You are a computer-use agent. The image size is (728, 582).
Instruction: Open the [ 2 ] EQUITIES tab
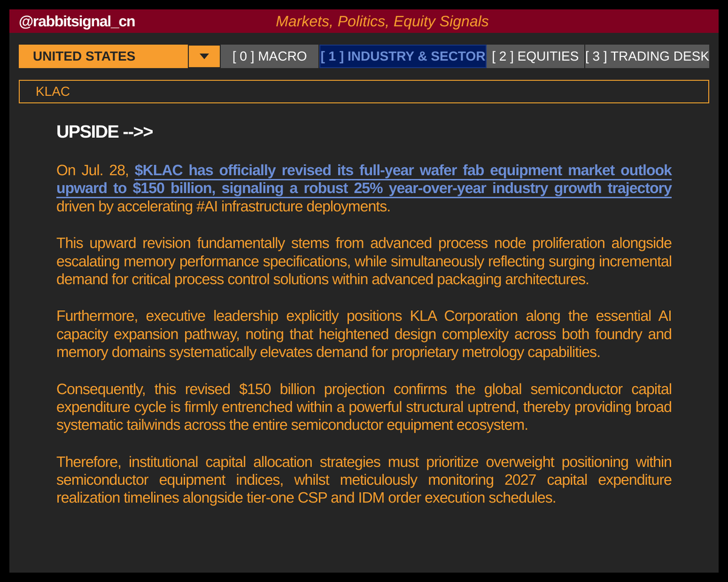[535, 56]
